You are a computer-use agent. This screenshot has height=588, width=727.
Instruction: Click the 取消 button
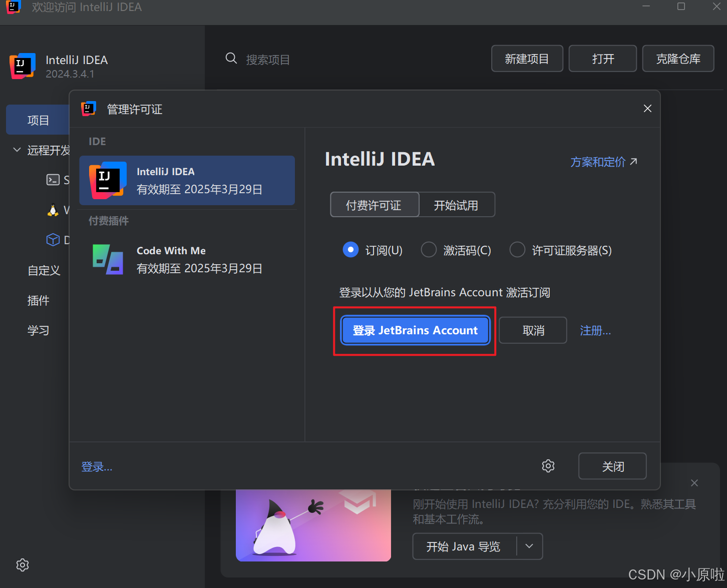(x=533, y=330)
